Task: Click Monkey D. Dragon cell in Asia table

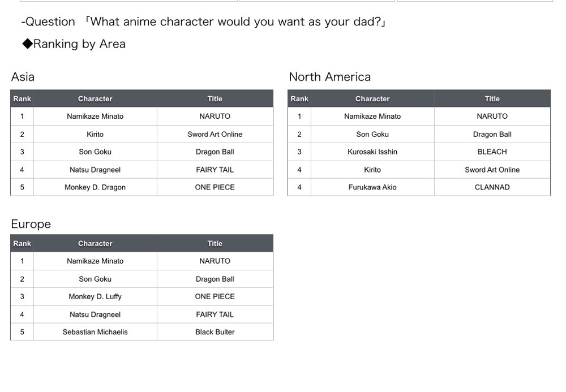Action: pyautogui.click(x=95, y=187)
